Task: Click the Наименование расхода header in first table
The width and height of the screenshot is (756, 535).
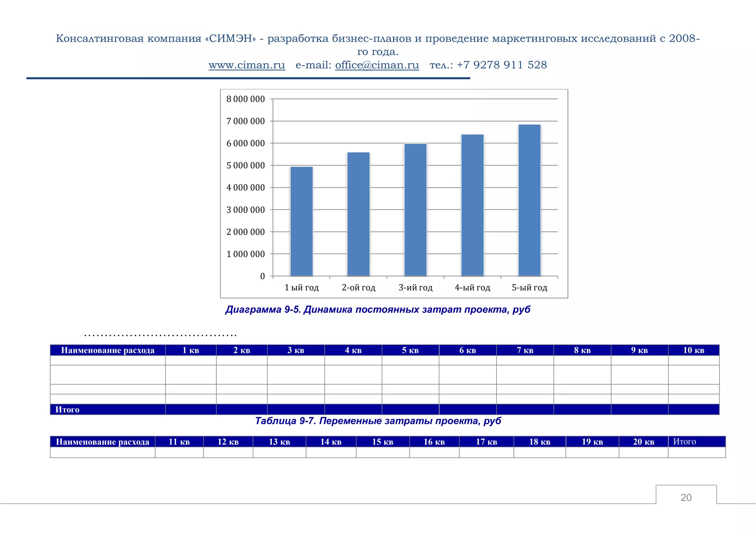Action: [x=108, y=350]
